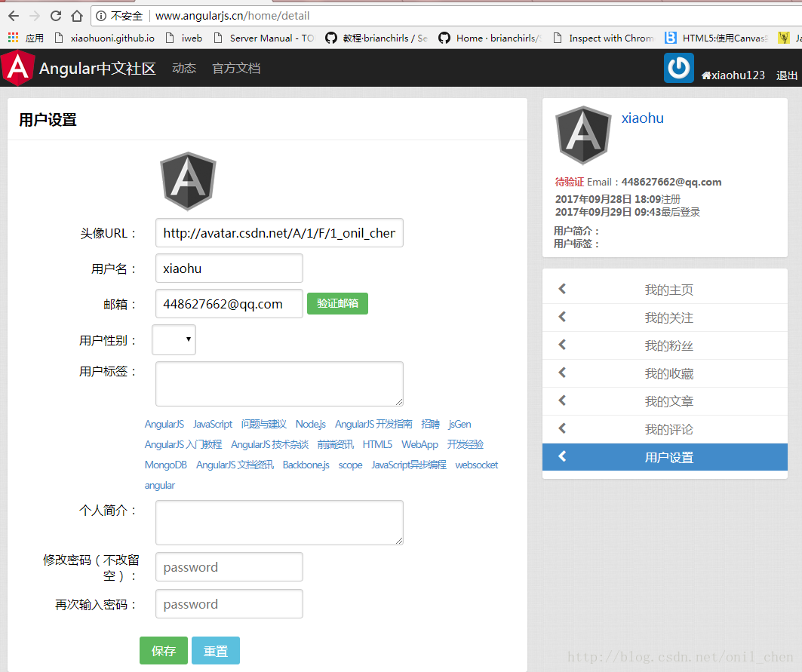Add the MongoDB tag
This screenshot has width=802, height=672.
tap(166, 465)
